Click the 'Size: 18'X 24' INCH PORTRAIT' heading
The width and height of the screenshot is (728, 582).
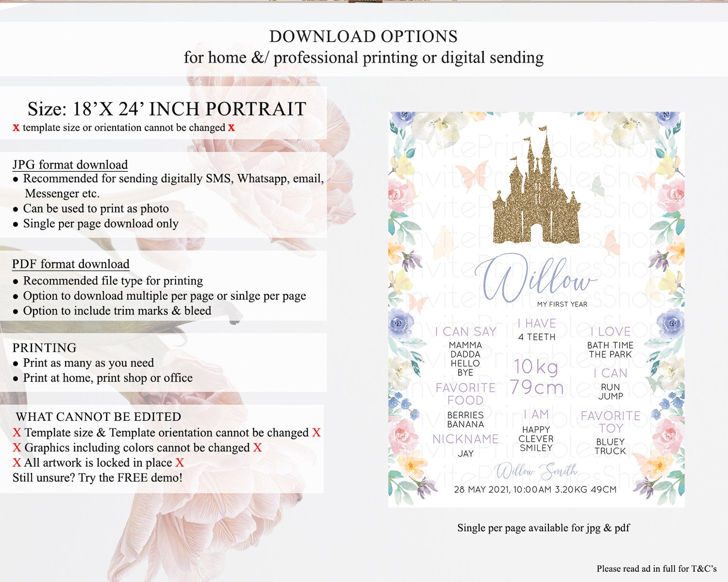click(166, 109)
